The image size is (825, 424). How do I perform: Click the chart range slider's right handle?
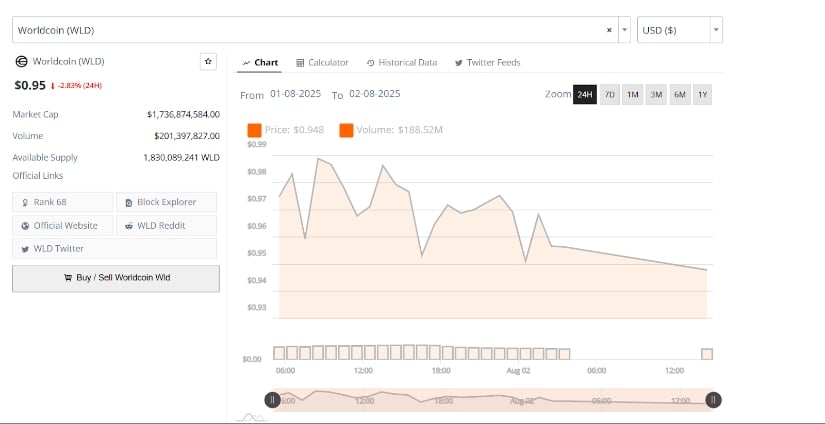pos(713,400)
